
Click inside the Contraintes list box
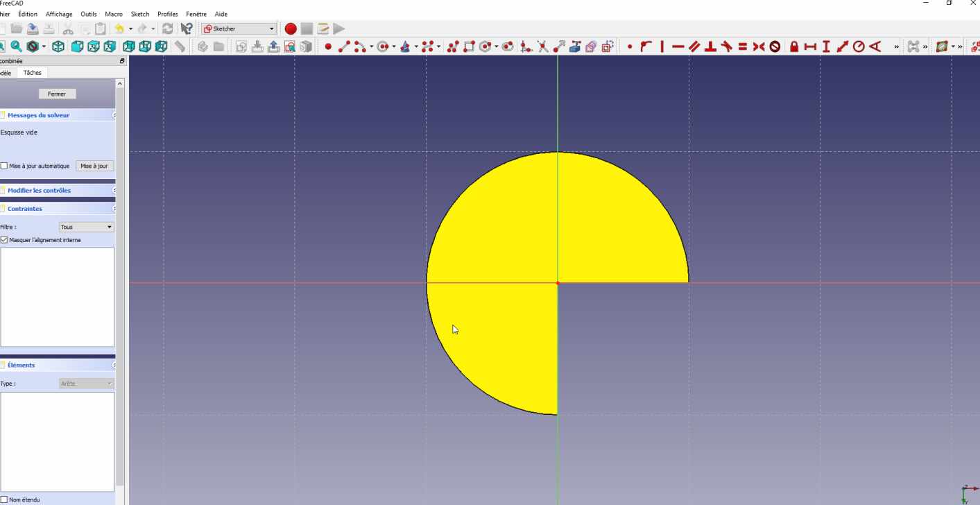(x=58, y=297)
